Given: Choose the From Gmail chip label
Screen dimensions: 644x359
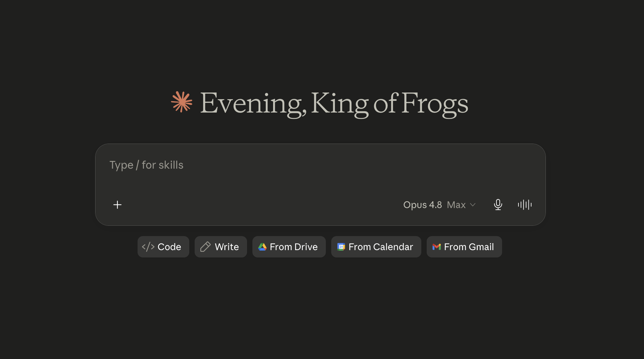Looking at the screenshot, I should pos(469,247).
